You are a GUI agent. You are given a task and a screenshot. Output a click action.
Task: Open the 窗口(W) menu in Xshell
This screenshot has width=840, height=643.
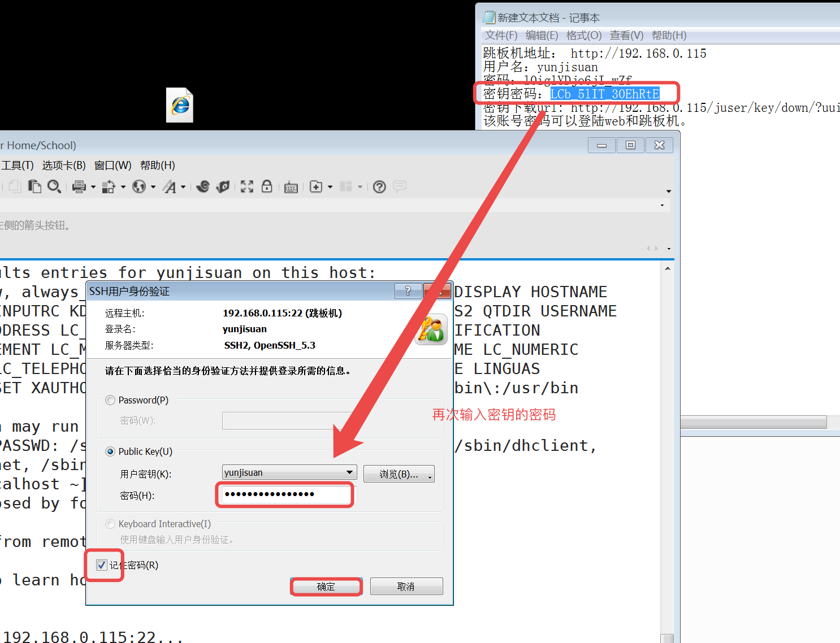pos(112,166)
